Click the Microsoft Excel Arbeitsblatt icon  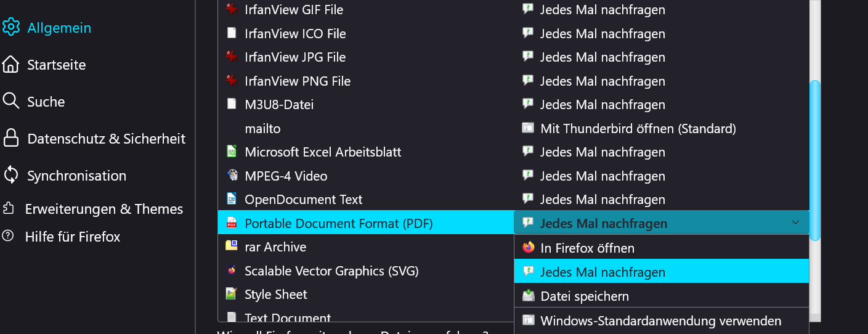tap(232, 152)
